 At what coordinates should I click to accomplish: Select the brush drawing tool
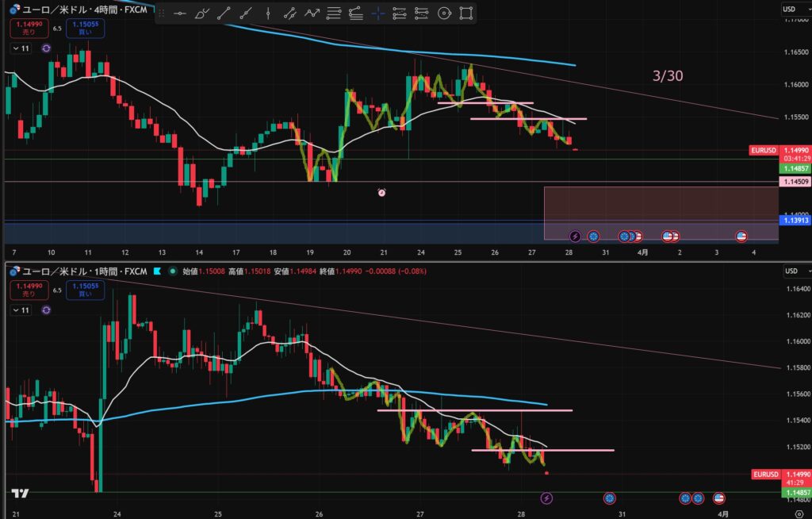(202, 13)
